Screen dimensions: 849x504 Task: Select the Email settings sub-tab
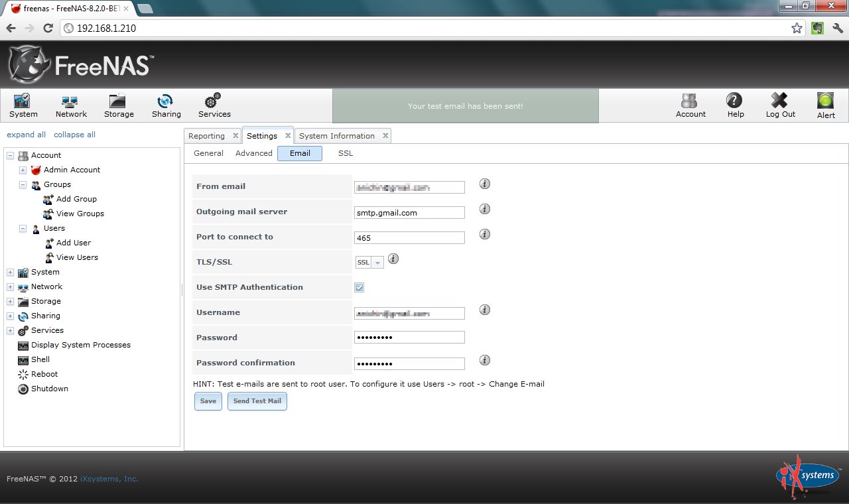(x=300, y=153)
